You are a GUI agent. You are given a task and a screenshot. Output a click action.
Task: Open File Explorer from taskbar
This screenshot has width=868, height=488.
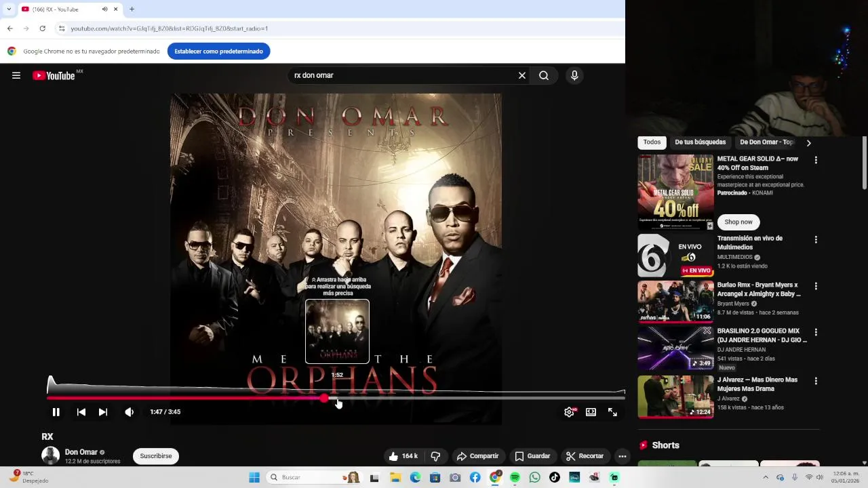point(395,477)
